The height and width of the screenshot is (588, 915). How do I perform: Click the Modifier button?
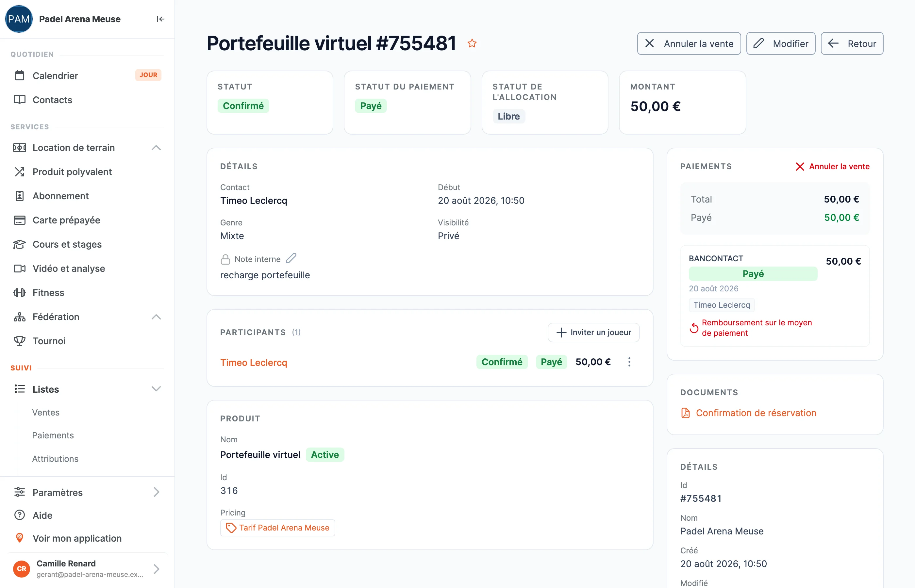pos(781,43)
